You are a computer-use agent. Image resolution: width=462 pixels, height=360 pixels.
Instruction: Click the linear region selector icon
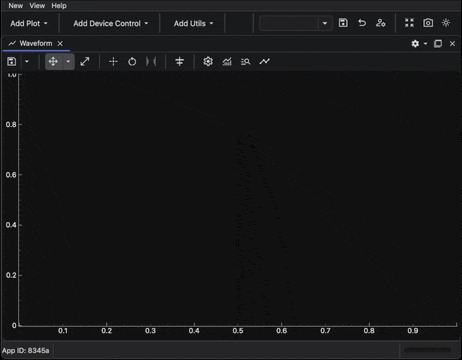151,62
